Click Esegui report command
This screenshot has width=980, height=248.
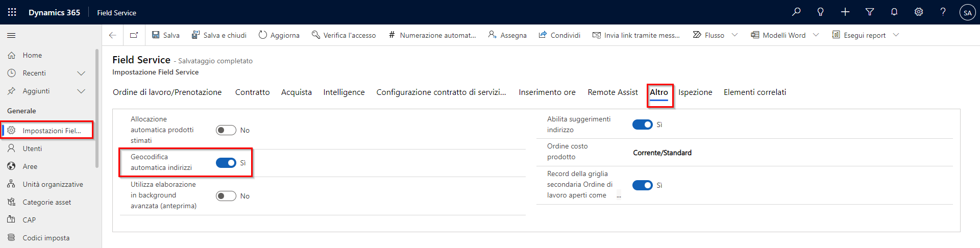[x=859, y=35]
